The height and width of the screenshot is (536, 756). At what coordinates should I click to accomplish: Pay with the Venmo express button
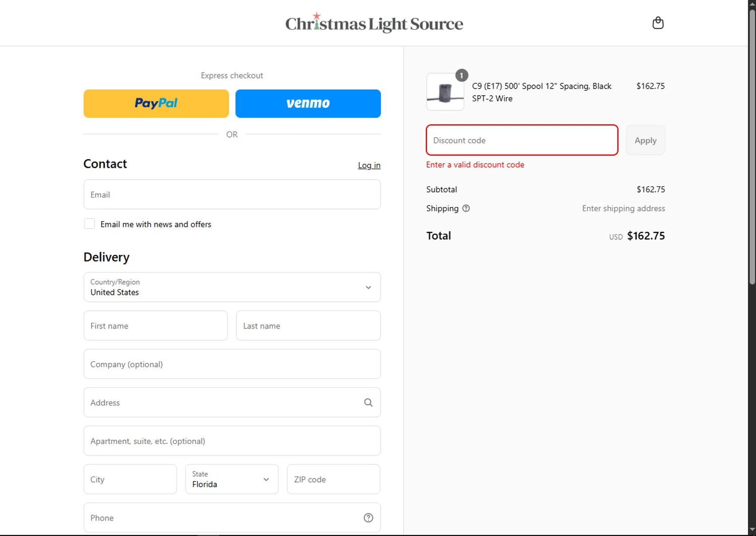pyautogui.click(x=308, y=104)
